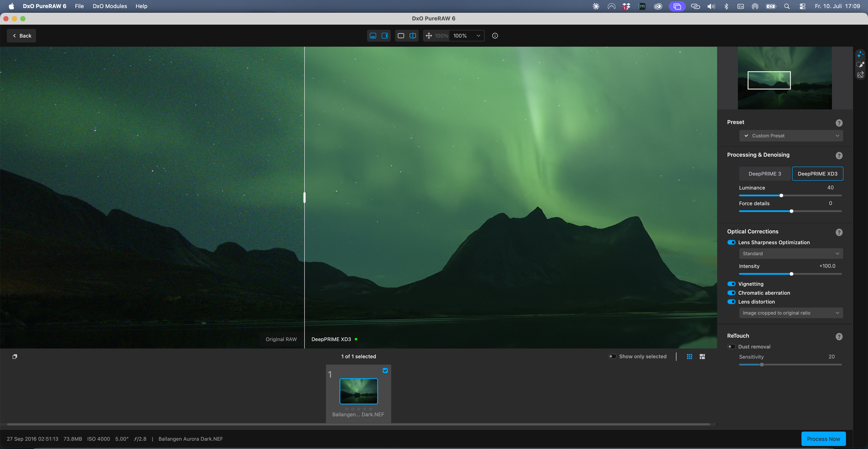Click the volume icon in menu bar

pos(711,6)
